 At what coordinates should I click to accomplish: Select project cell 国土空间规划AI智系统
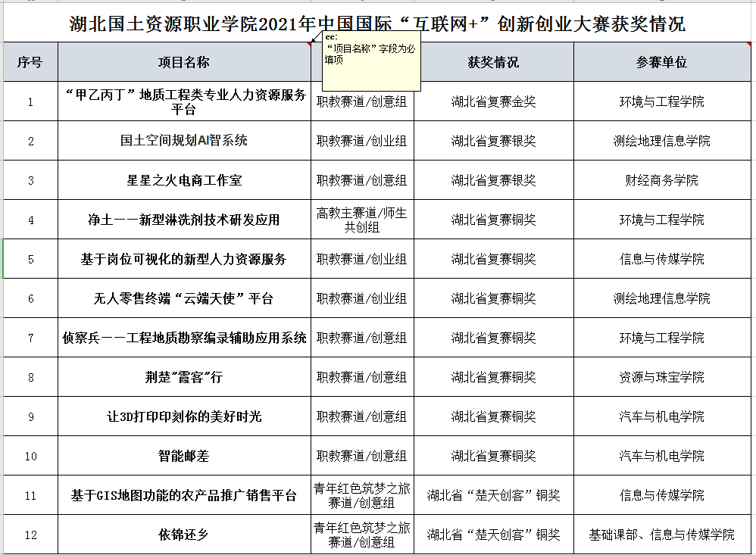tap(184, 141)
